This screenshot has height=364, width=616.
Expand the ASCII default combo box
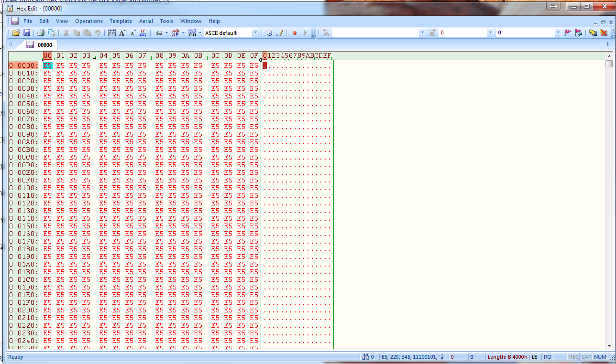(x=255, y=33)
